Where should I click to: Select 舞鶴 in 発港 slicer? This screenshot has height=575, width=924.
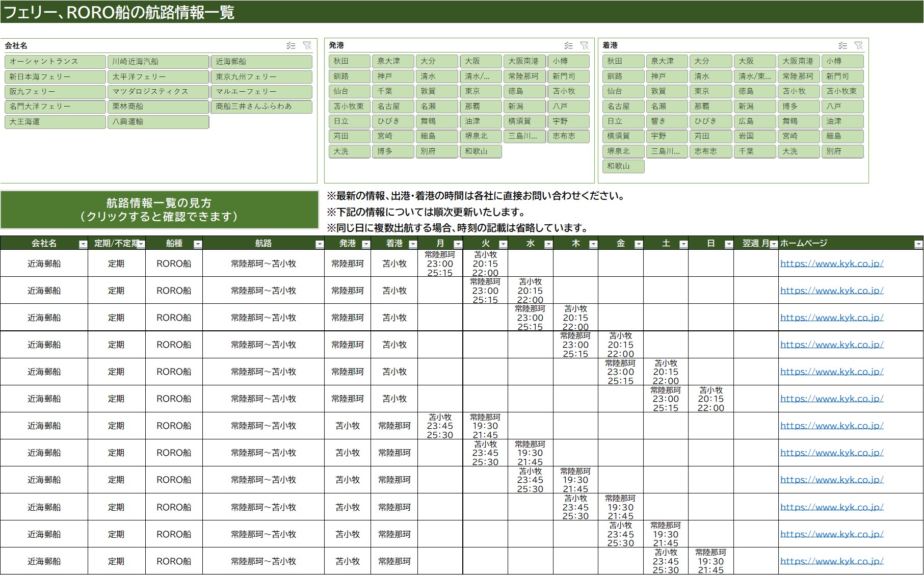pos(437,121)
